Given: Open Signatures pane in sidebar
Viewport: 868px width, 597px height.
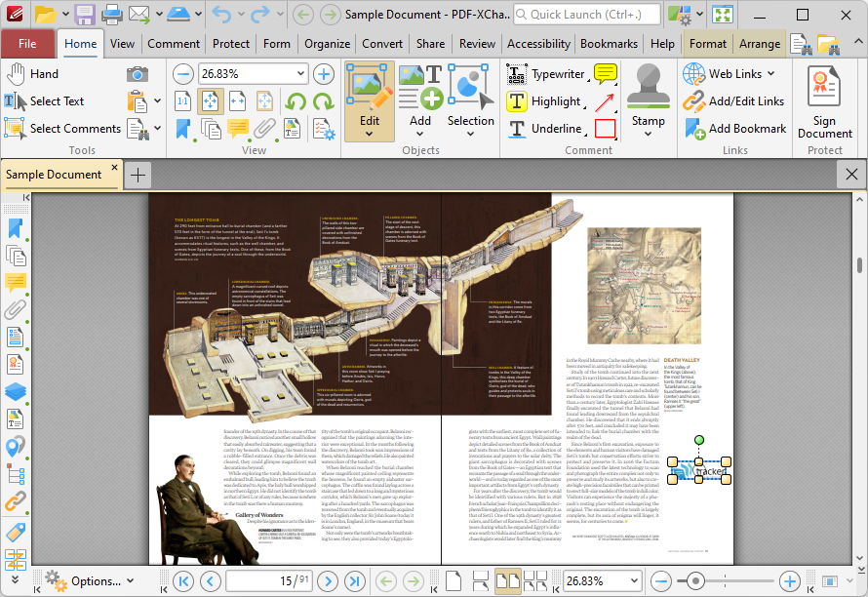Looking at the screenshot, I should [x=15, y=364].
